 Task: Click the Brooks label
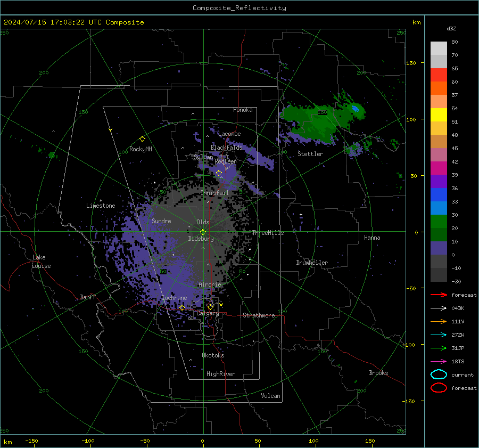378,373
